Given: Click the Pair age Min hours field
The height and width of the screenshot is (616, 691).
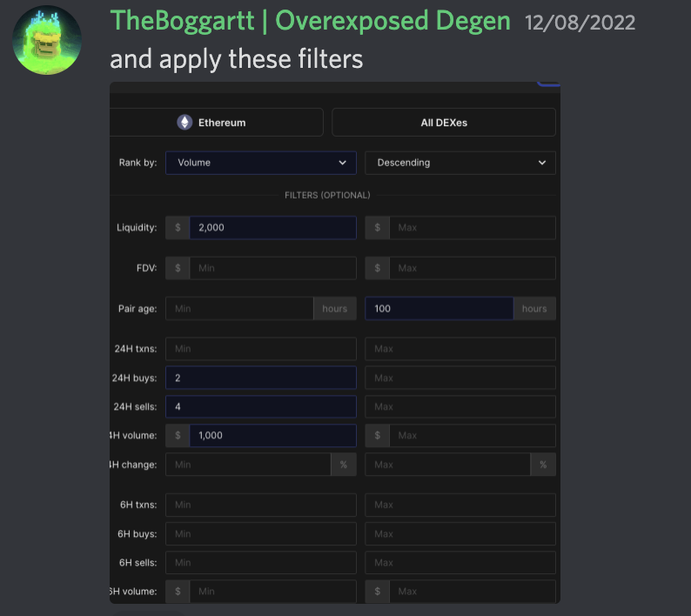Looking at the screenshot, I should click(239, 309).
